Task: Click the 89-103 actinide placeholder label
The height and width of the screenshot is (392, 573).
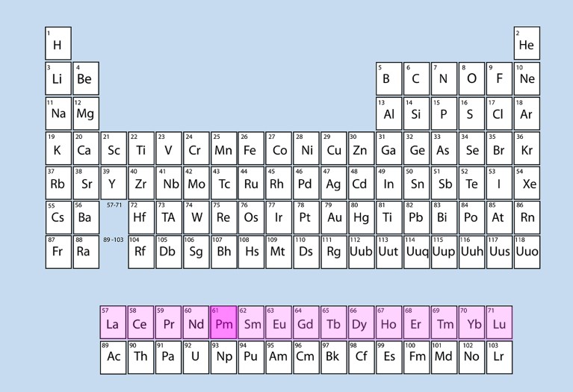Action: (x=113, y=239)
